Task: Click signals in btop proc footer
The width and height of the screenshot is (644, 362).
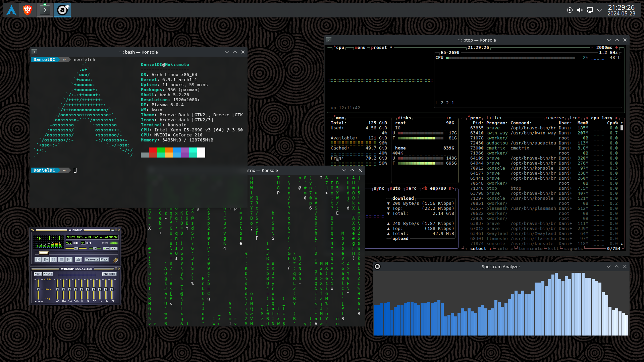Action: pyautogui.click(x=574, y=249)
